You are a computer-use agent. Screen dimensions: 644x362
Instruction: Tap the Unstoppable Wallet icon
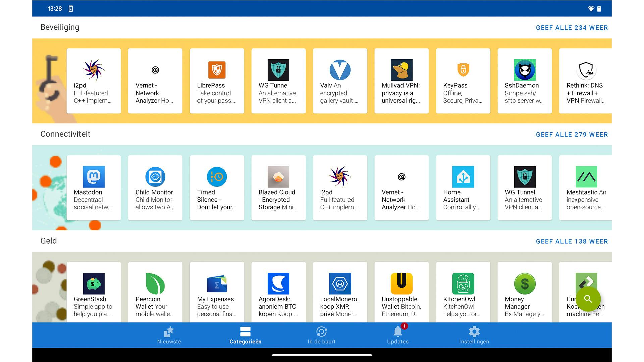[x=401, y=284]
